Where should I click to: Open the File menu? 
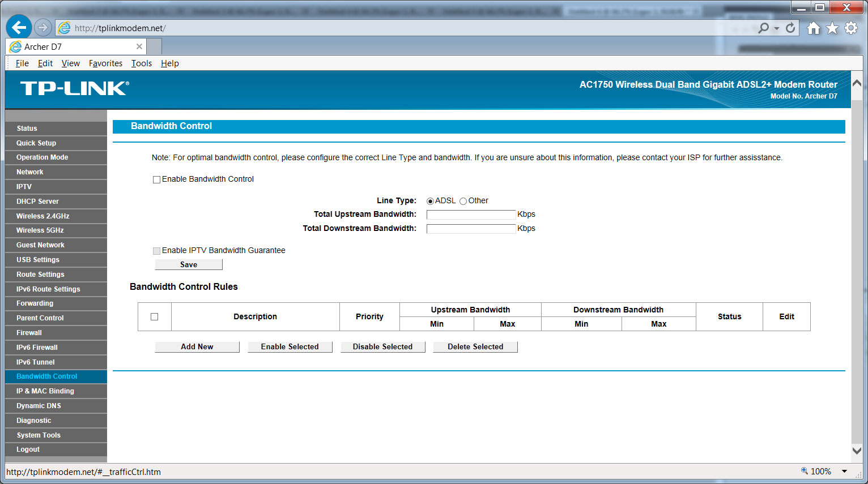click(22, 63)
